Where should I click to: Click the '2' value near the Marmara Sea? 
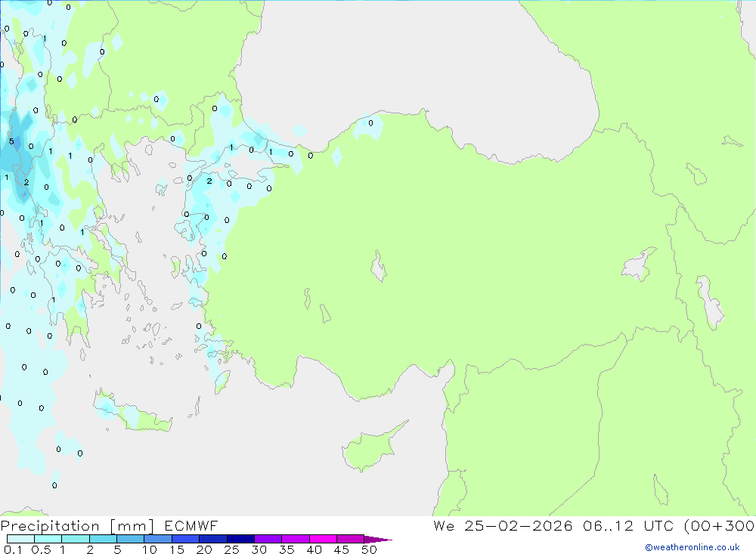209,181
